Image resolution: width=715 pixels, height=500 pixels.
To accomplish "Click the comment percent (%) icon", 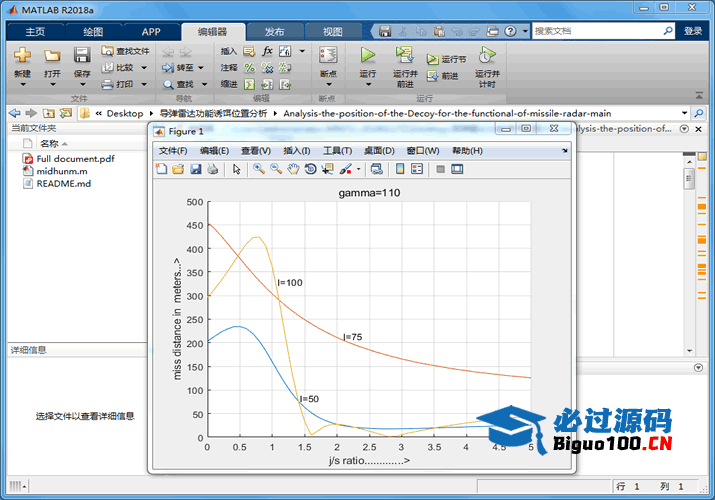I will point(249,68).
